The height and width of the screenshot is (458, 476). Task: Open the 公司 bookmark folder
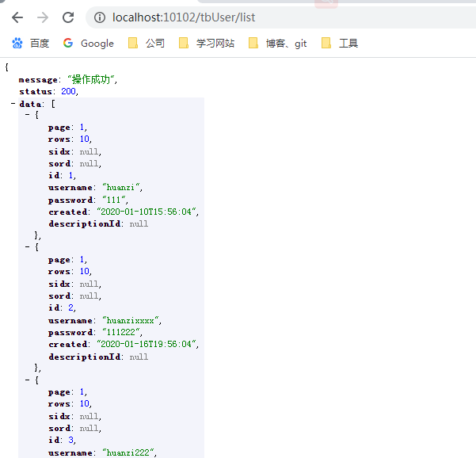[x=147, y=44]
